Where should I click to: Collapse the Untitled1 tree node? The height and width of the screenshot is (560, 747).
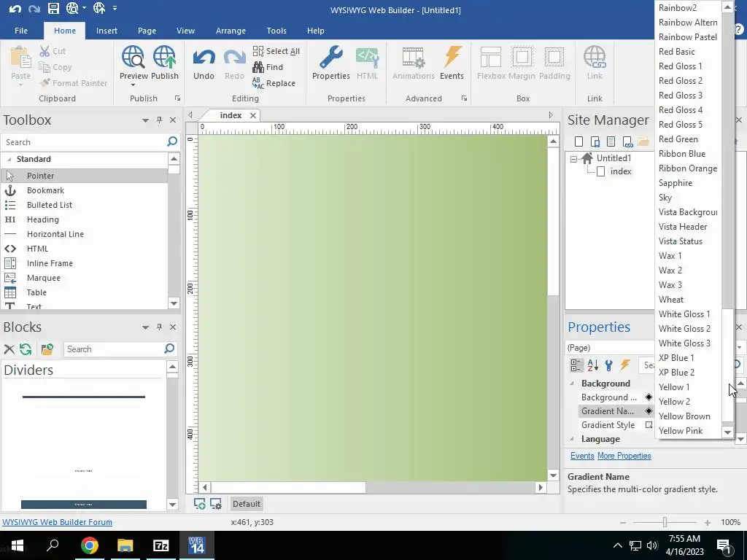pyautogui.click(x=573, y=158)
